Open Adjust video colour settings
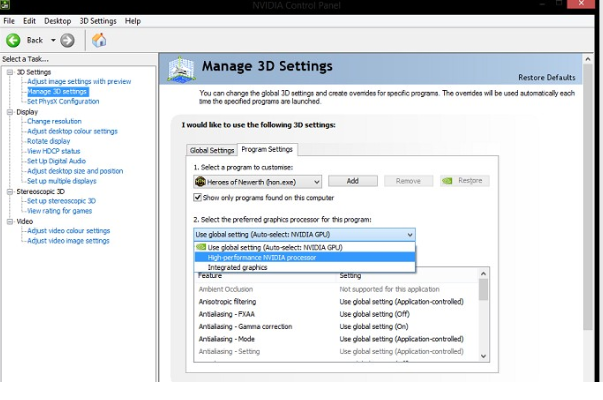This screenshot has height=400, width=603. coord(68,231)
